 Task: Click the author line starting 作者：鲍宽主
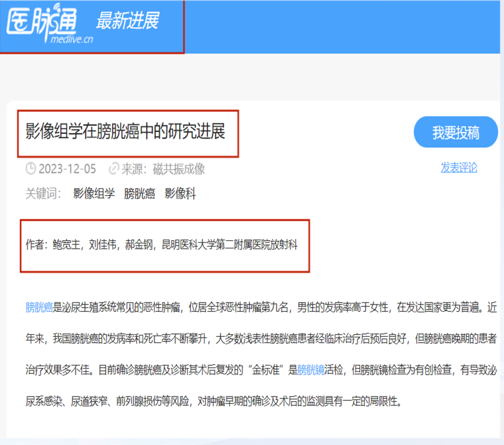[x=161, y=244]
